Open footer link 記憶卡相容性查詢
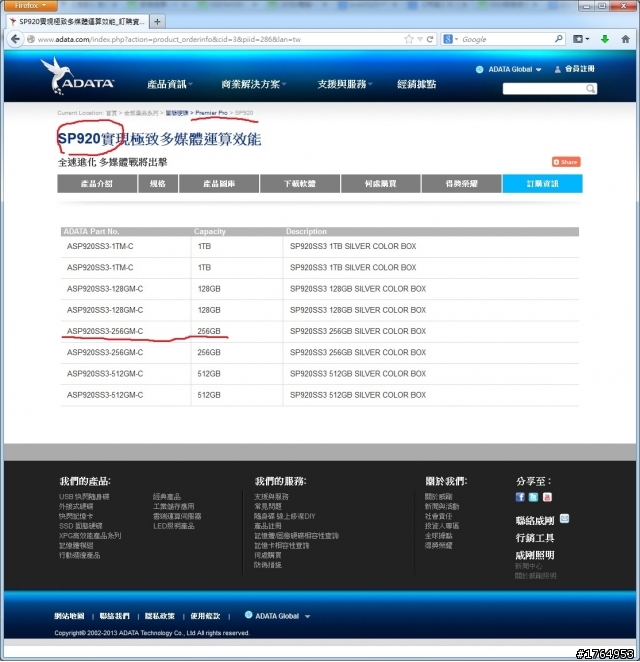The width and height of the screenshot is (640, 662). point(282,545)
